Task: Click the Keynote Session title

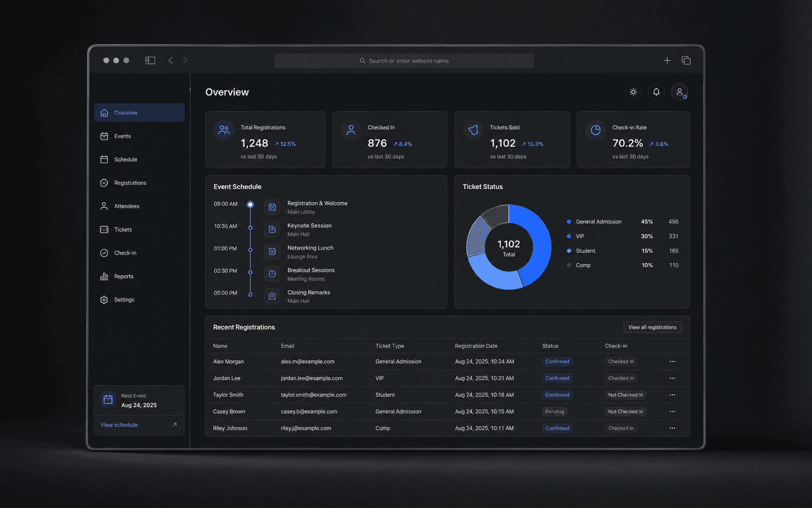Action: click(x=310, y=225)
